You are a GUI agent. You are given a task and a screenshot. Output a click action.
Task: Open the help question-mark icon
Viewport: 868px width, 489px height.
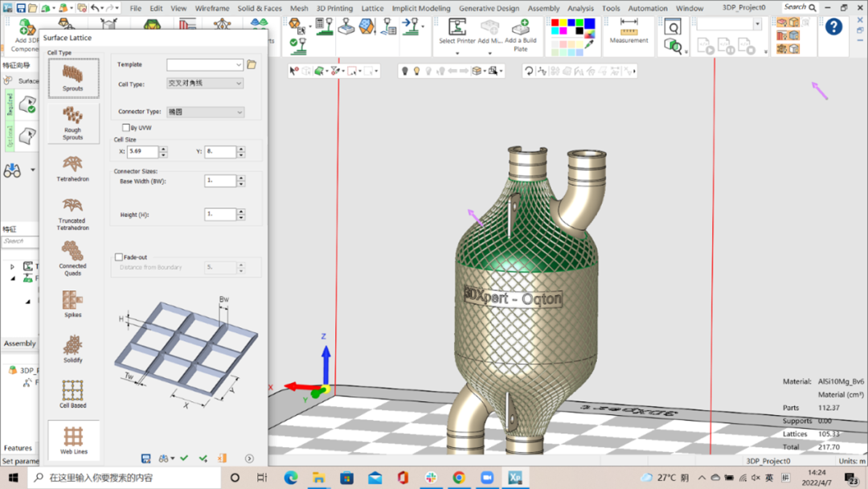click(833, 27)
